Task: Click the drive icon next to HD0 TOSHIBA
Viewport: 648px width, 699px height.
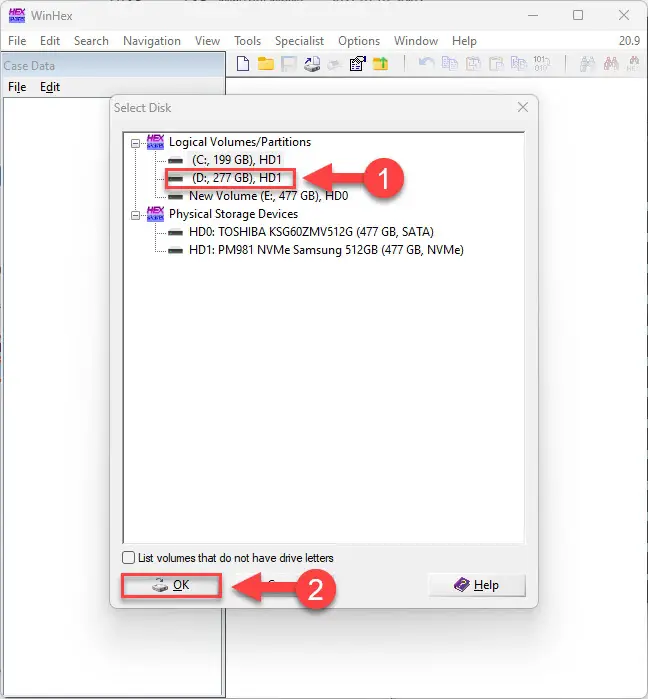Action: [176, 232]
